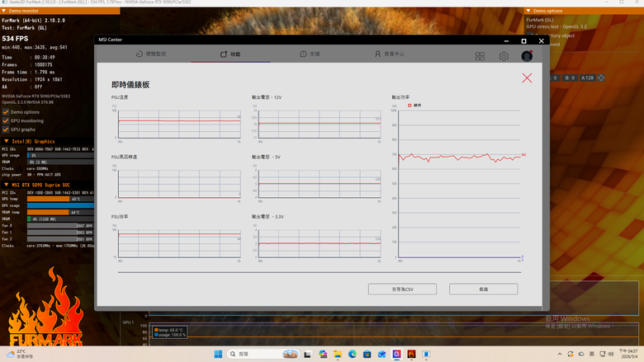
Task: Click the 輸出電壓 12V chart
Action: 320,125
